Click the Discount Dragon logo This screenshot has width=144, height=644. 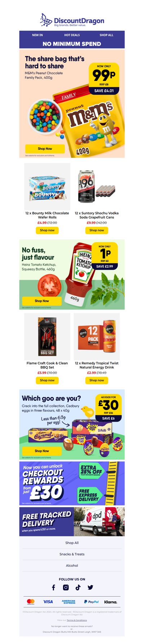pos(72,20)
